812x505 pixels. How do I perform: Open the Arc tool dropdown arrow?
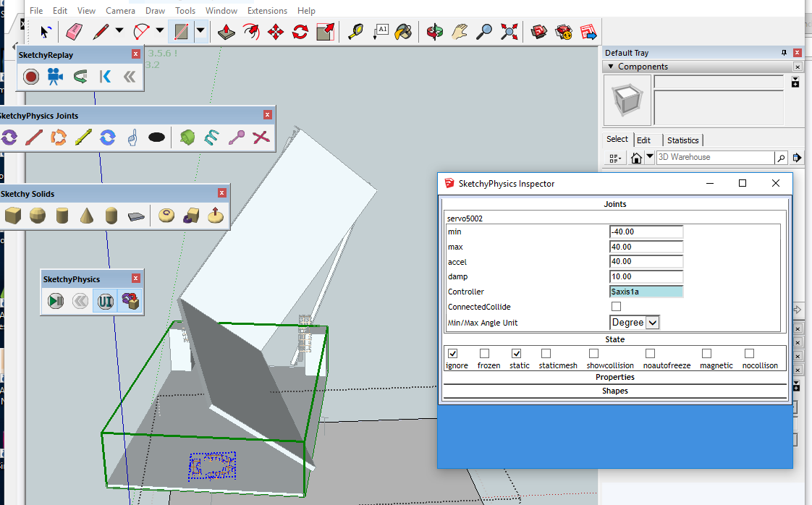[x=160, y=31]
